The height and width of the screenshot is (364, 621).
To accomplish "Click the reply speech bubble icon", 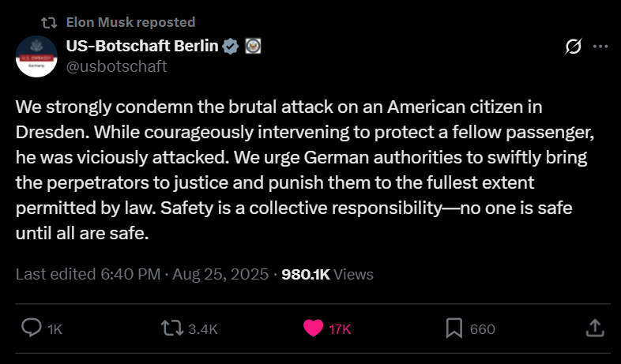I will [x=32, y=328].
